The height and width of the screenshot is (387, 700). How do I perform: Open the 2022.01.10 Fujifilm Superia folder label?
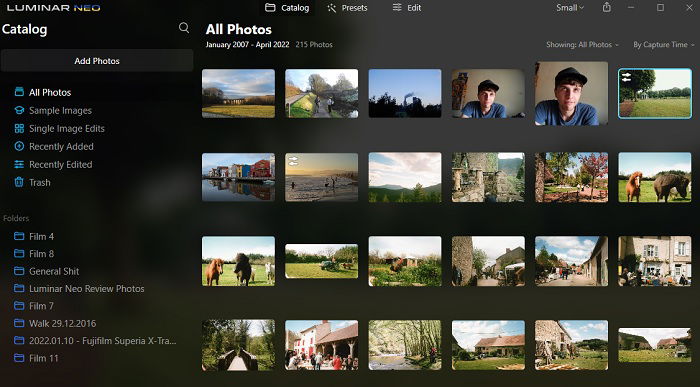click(103, 341)
